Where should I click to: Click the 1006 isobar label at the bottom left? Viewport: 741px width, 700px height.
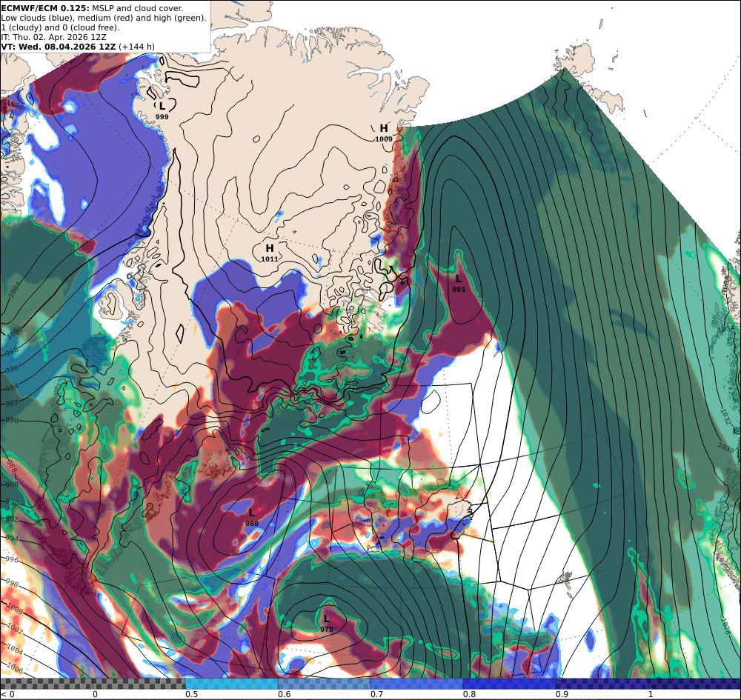(x=14, y=668)
